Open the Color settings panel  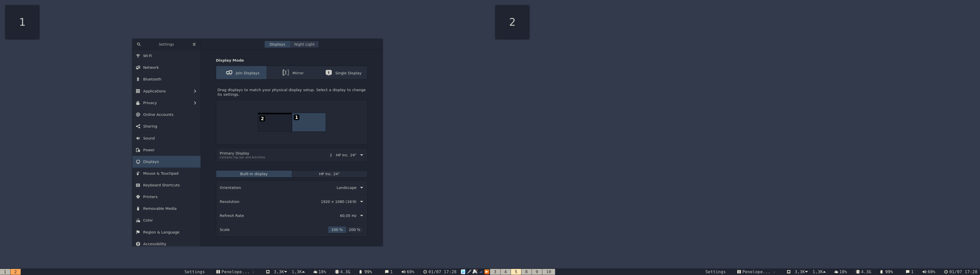coord(148,220)
